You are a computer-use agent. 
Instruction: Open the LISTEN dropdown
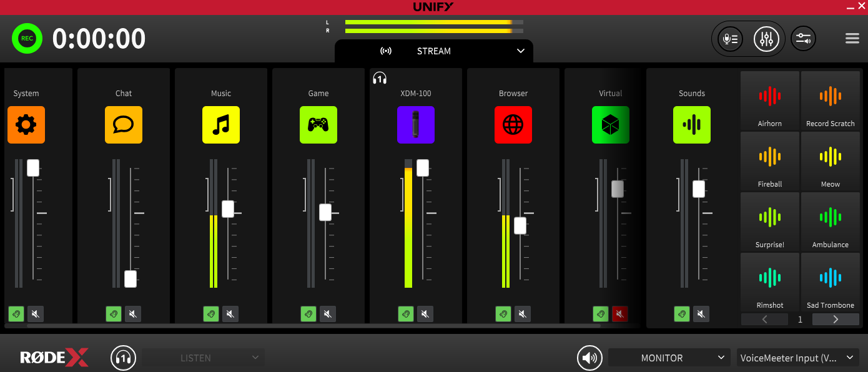tap(203, 358)
